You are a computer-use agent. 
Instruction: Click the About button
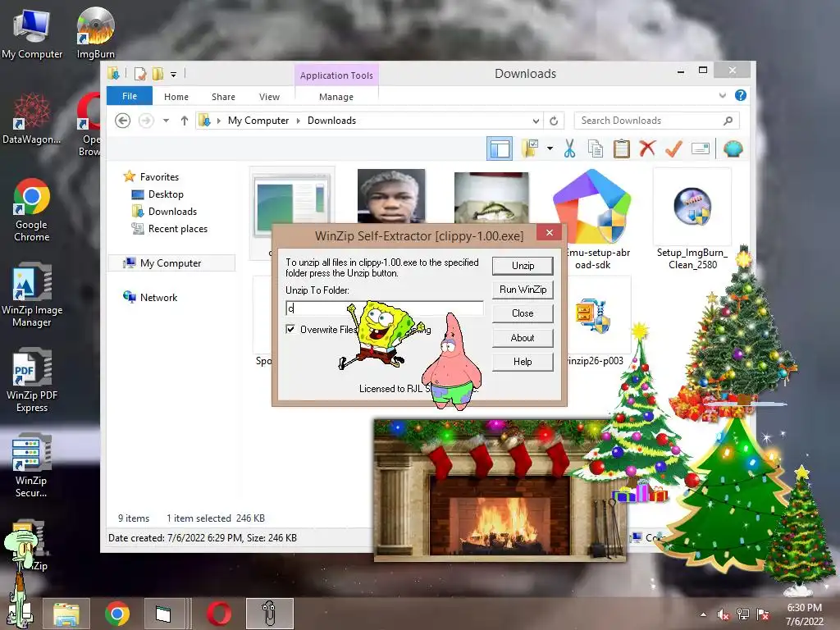(523, 338)
